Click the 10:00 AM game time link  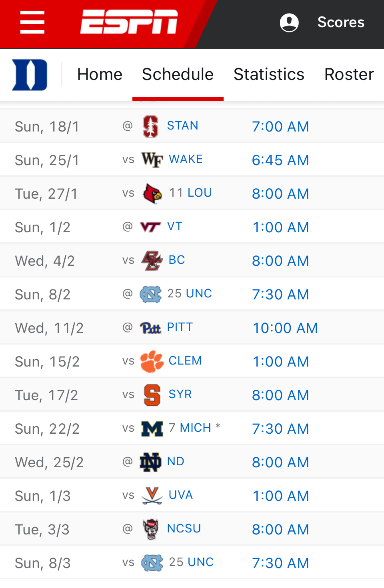(x=285, y=328)
